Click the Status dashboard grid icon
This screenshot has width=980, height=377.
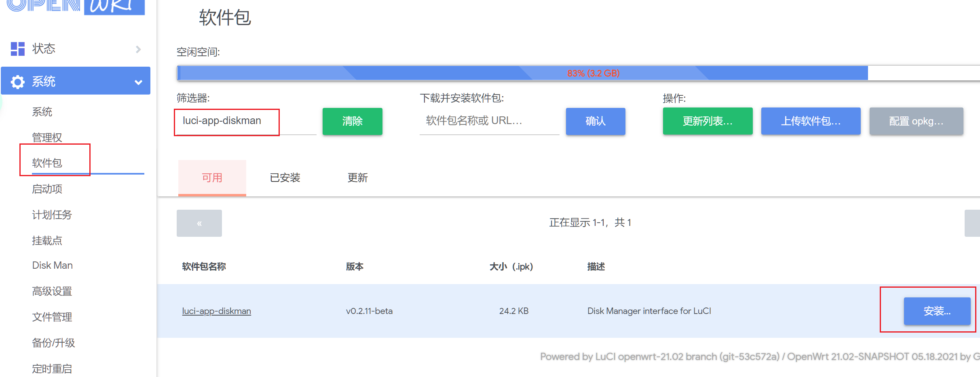pos(18,49)
